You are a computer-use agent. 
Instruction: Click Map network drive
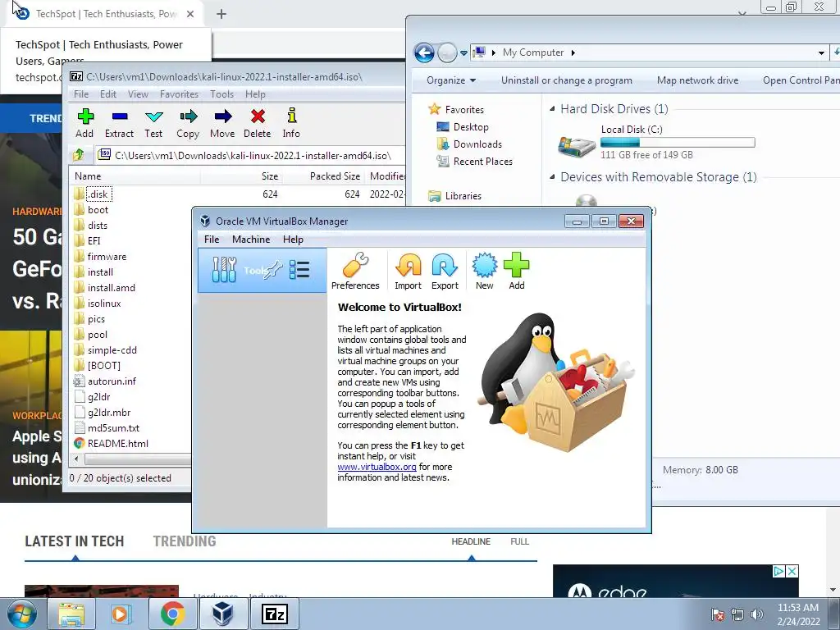pos(697,80)
